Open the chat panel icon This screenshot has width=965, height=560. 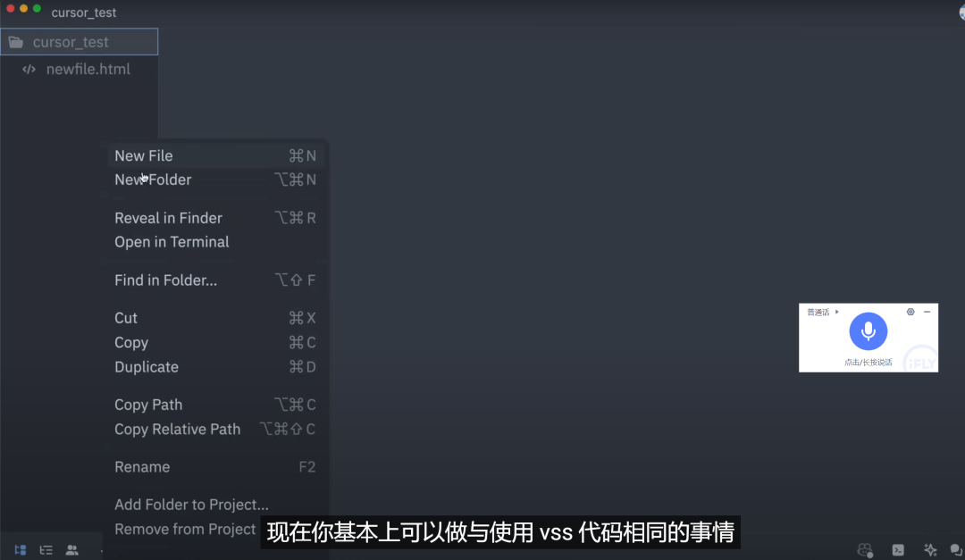956,549
